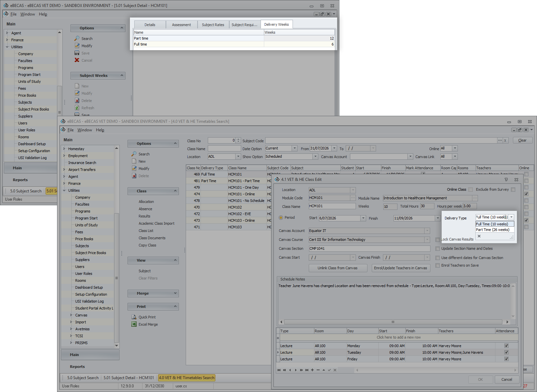Open the Delivery Type dropdown arrow
Image resolution: width=537 pixels, height=392 pixels.
[511, 217]
